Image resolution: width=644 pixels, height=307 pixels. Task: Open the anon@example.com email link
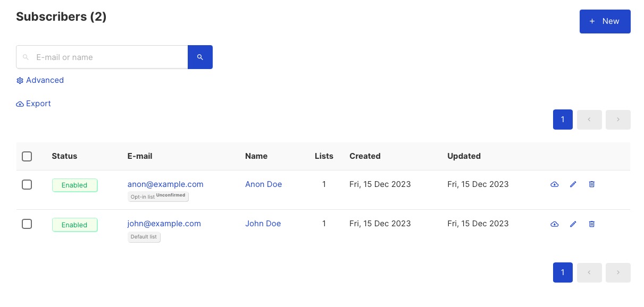(x=165, y=184)
